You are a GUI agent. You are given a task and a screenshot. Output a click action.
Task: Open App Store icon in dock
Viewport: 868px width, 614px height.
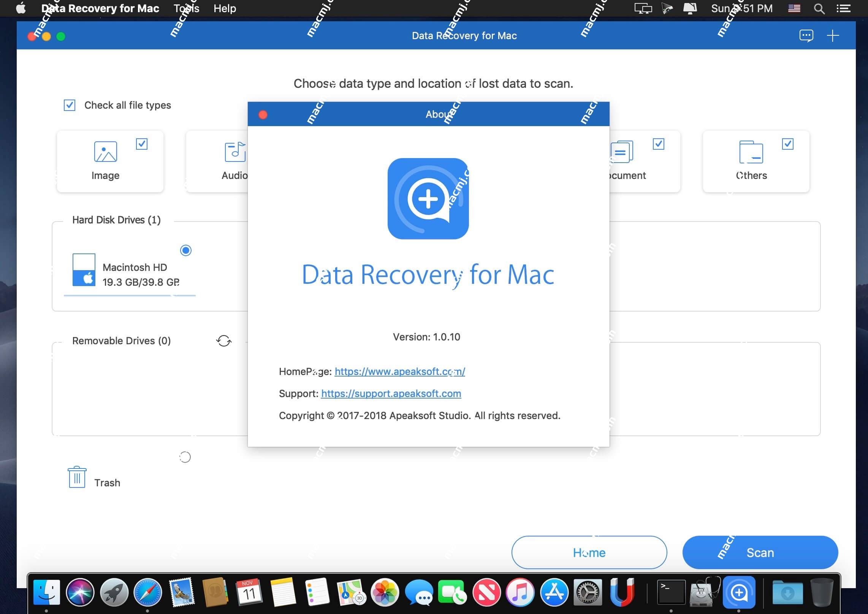(554, 592)
